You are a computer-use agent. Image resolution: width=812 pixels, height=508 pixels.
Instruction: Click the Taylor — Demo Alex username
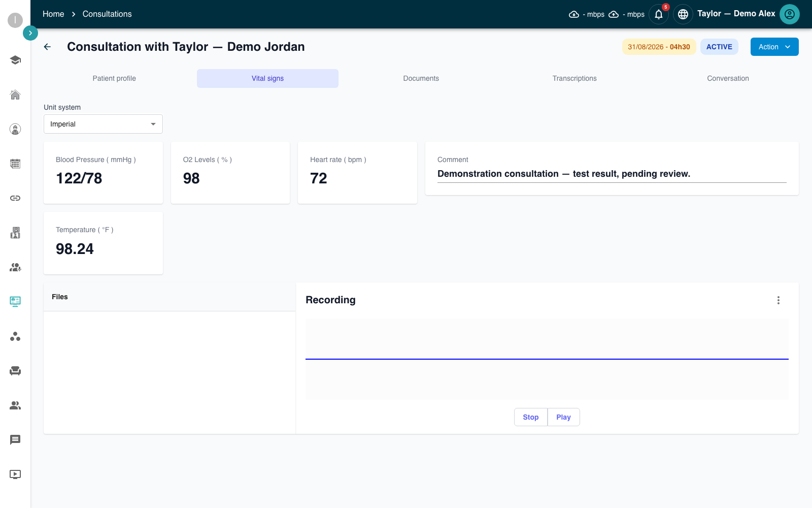(x=736, y=14)
